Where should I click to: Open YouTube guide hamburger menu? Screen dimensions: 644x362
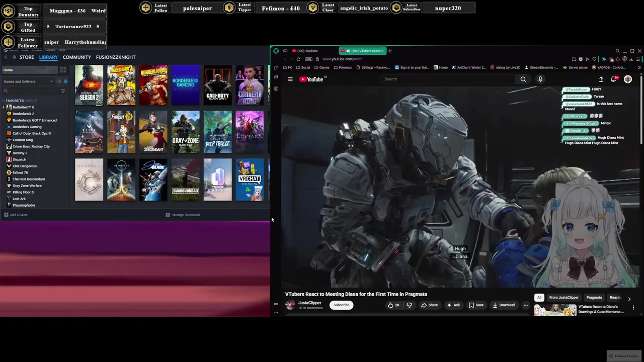coord(290,79)
